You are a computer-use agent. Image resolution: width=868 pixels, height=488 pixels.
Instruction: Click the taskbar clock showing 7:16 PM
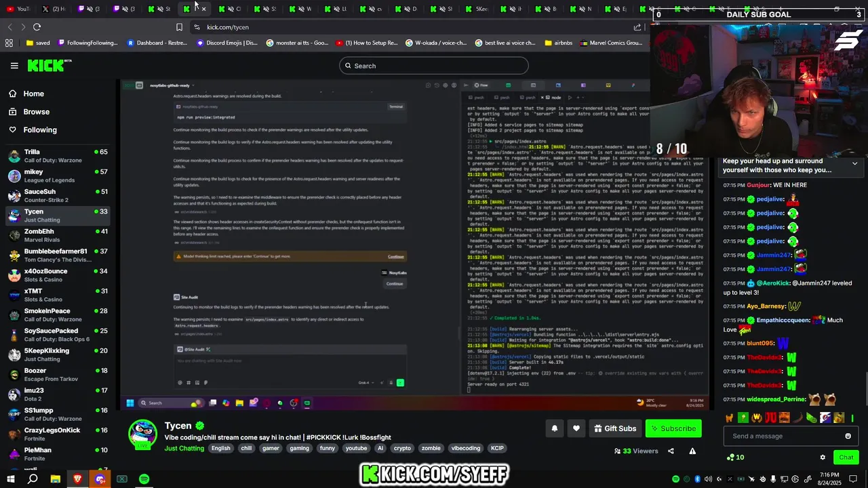(830, 479)
